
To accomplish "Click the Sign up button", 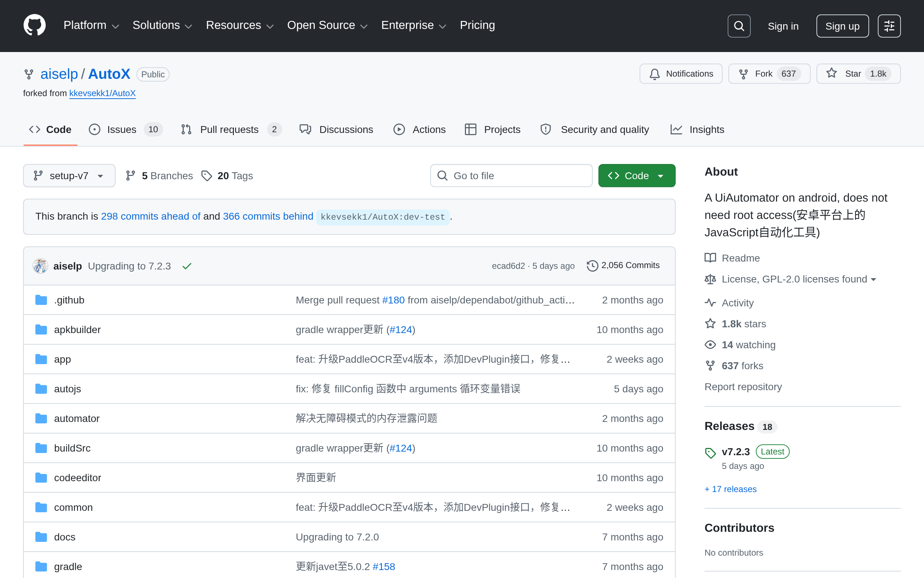I will (842, 26).
